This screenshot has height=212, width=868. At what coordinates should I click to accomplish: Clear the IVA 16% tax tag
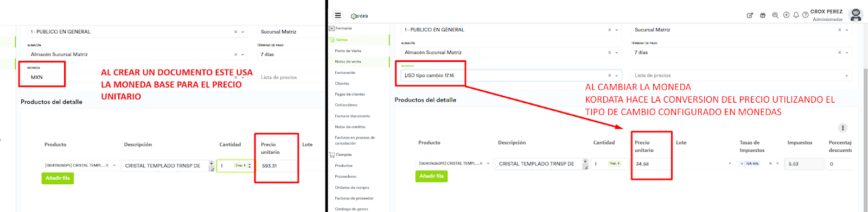pyautogui.click(x=742, y=164)
